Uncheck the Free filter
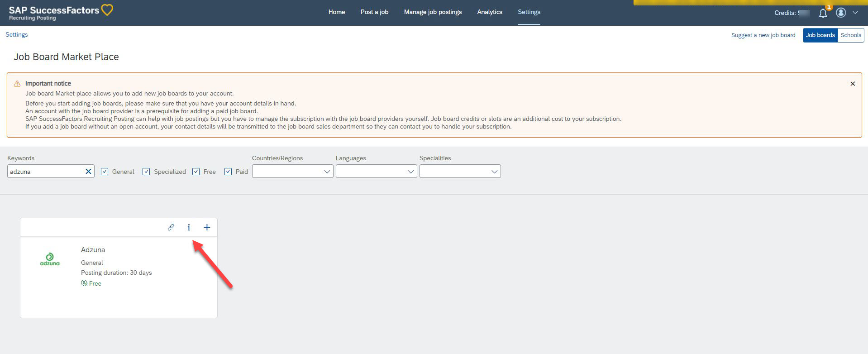 (x=196, y=172)
